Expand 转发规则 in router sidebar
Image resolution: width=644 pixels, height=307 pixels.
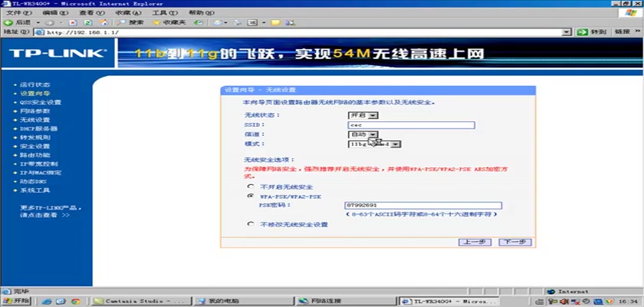point(35,137)
